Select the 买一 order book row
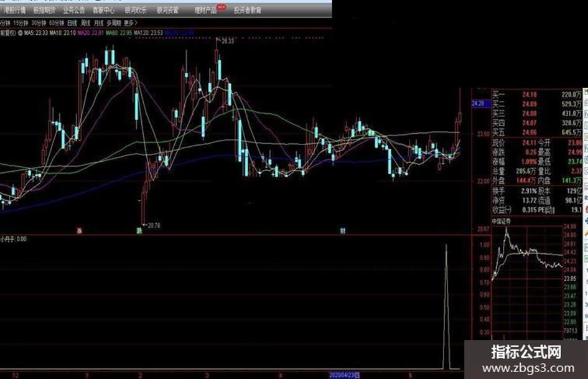 pyautogui.click(x=537, y=95)
